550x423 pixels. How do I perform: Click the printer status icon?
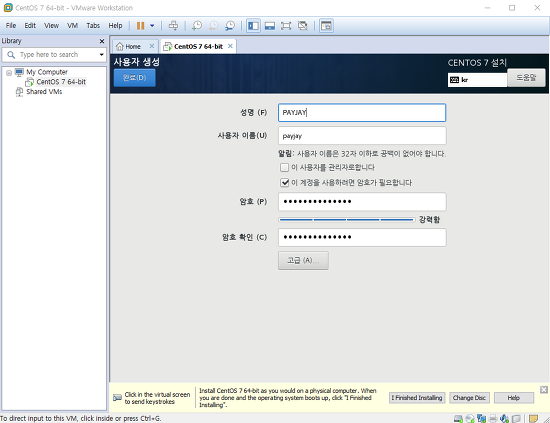click(x=493, y=418)
